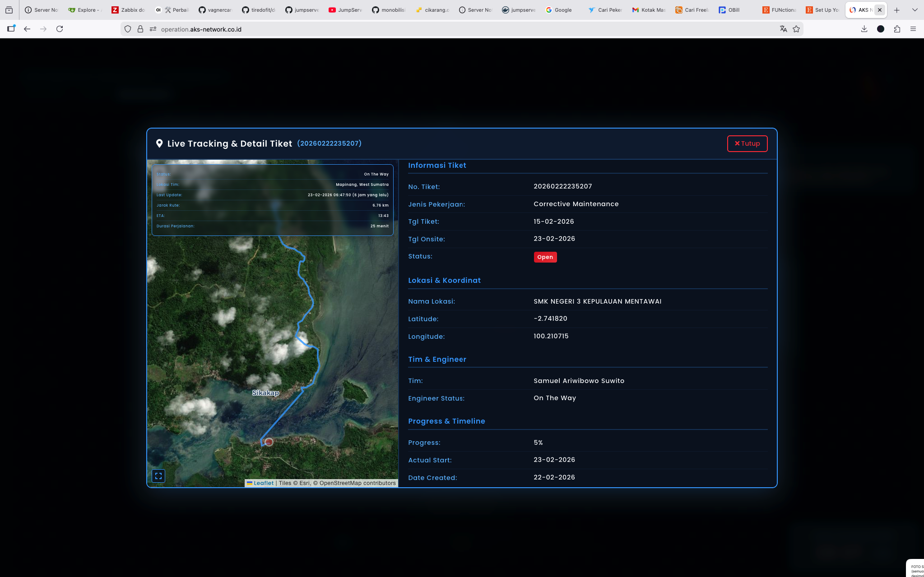Open the extensions puzzle icon
This screenshot has height=577, width=924.
click(x=897, y=29)
